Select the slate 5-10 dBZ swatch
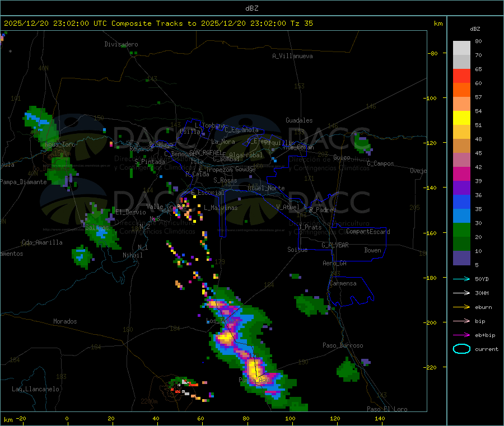The height and width of the screenshot is (426, 504). (x=461, y=258)
